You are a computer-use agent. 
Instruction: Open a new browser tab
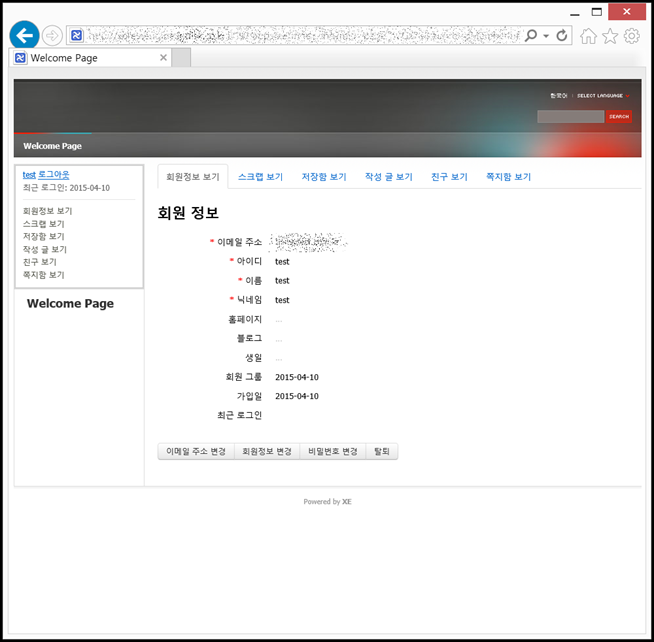coord(181,58)
